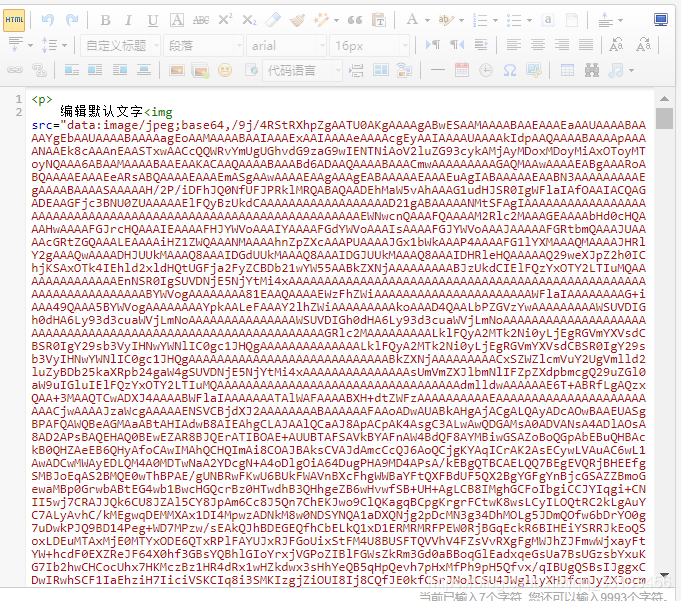Open the font color palette arrow
This screenshot has width=681, height=601.
[427, 20]
